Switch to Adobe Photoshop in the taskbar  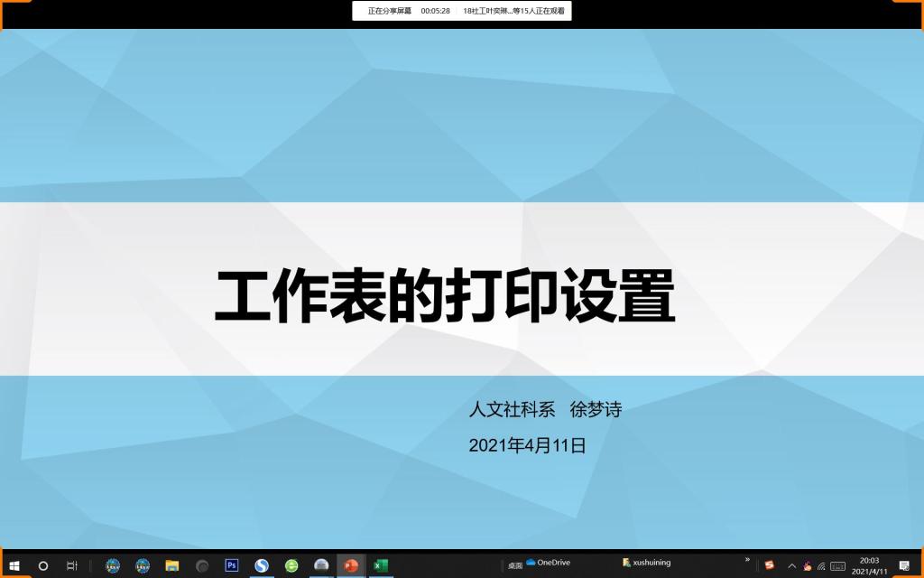tap(231, 565)
